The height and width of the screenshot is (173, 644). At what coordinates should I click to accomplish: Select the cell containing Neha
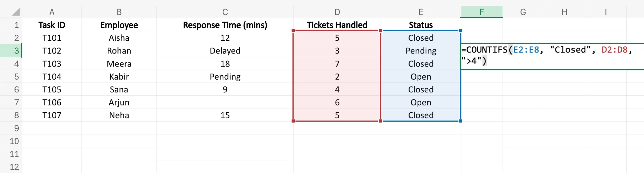119,115
